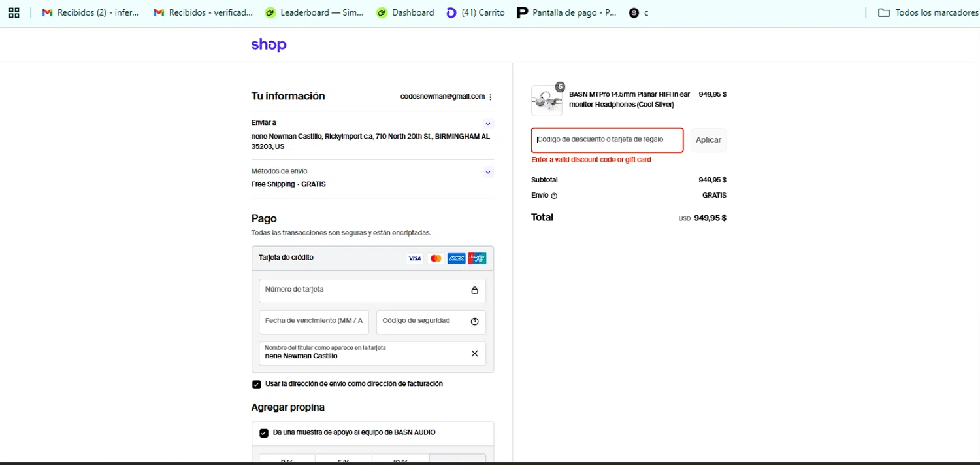This screenshot has width=980, height=465.
Task: Click the 'Pago' heading
Action: (x=264, y=218)
